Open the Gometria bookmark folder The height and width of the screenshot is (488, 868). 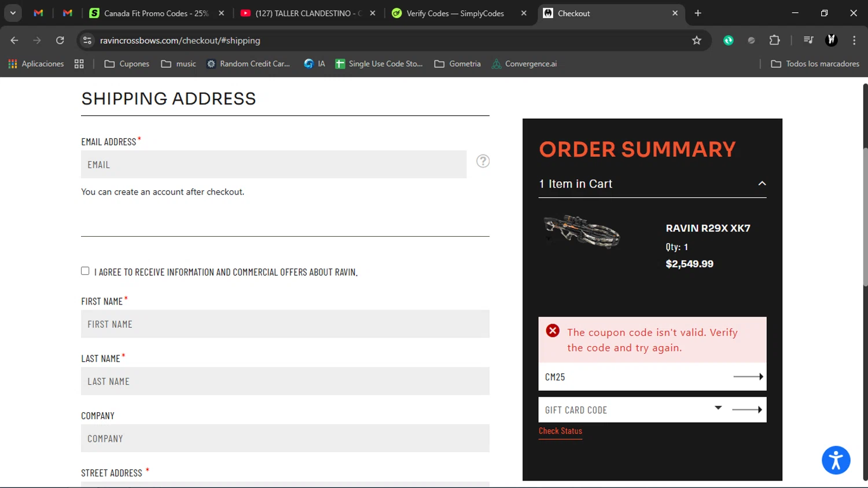(x=458, y=64)
